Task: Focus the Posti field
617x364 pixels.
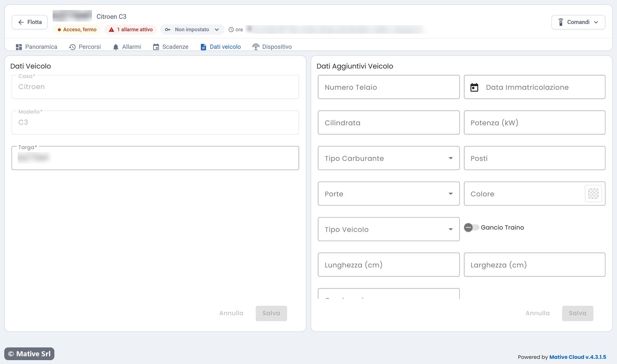Action: click(x=534, y=158)
